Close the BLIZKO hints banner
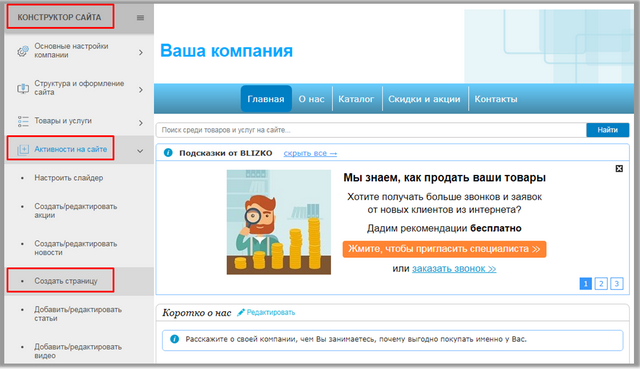This screenshot has height=369, width=640. [x=619, y=169]
